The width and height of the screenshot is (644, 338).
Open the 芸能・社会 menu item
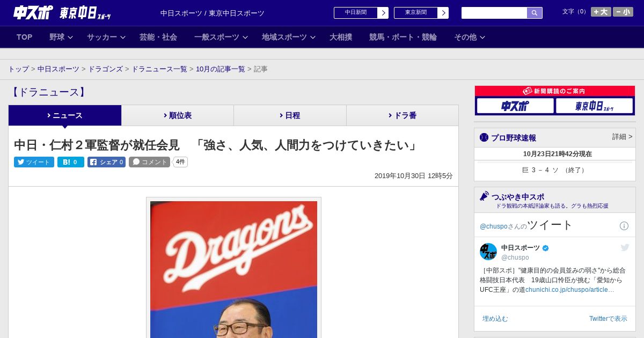coord(158,37)
